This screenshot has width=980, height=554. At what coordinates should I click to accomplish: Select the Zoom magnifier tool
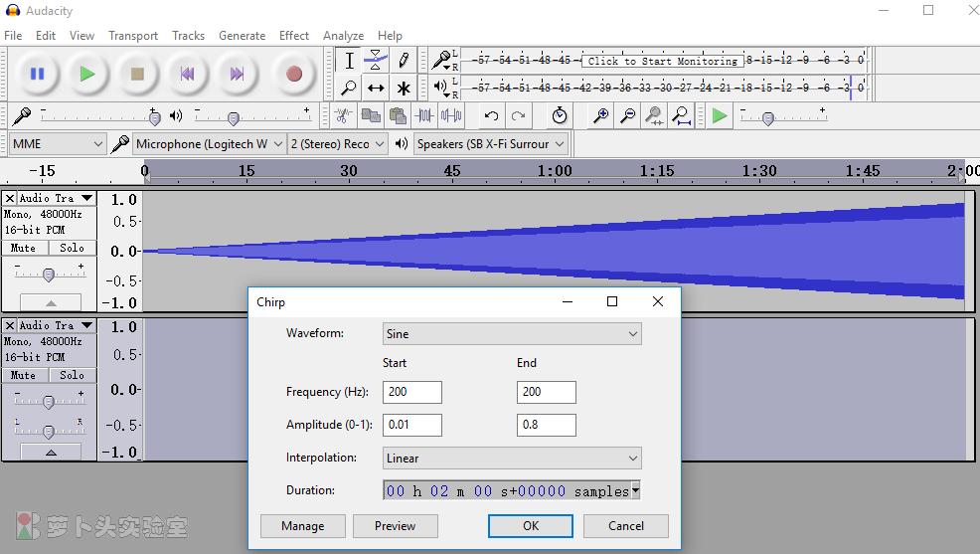pos(349,88)
